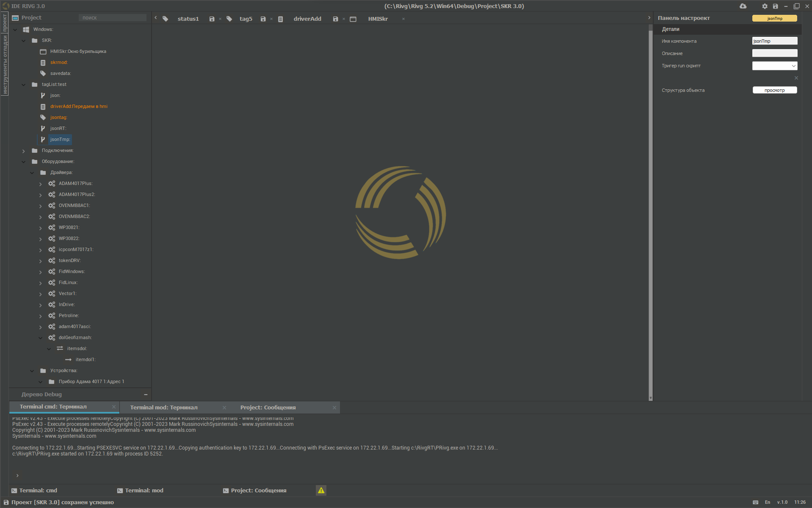Click the cloud download icon in title bar
Viewport: 812px width, 508px height.
point(743,6)
